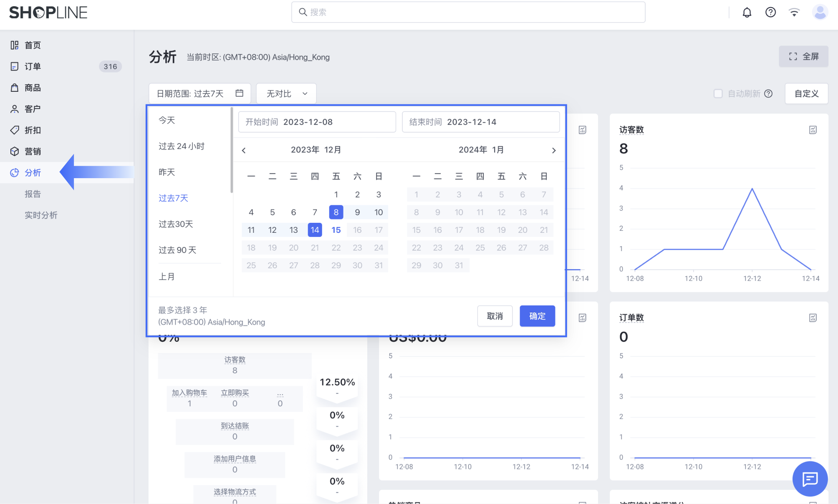Navigate to previous month with left arrow

click(x=244, y=150)
